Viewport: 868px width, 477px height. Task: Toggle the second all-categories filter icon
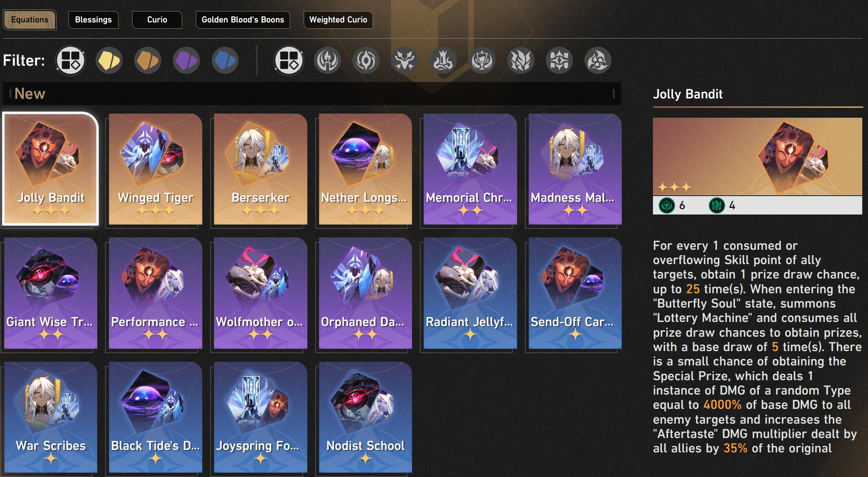tap(289, 60)
